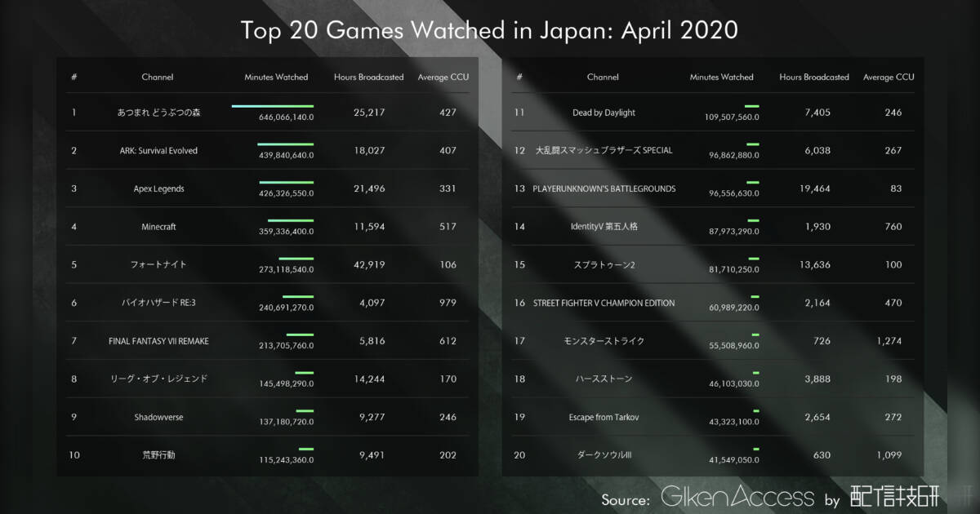Screen dimensions: 980x514
Task: Click STREET FIGHTER V CHAMPION EDITION
Action: (603, 303)
